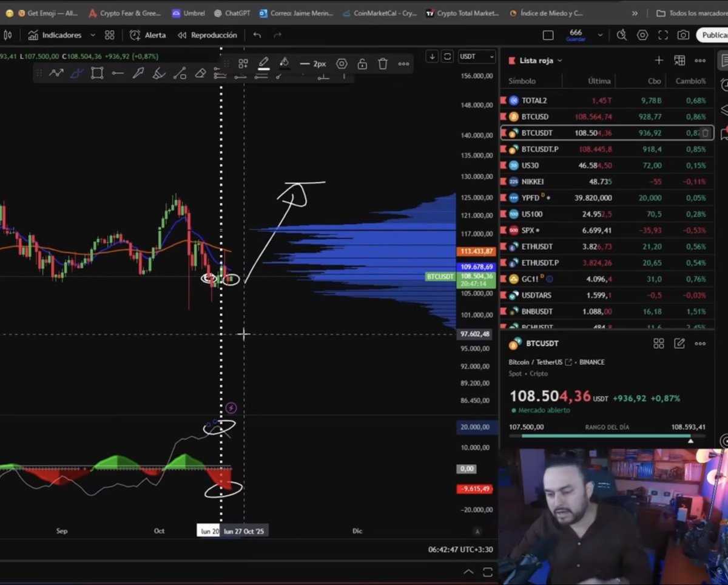Image resolution: width=728 pixels, height=585 pixels.
Task: Click the down-arrow button beside USDT
Action: [x=432, y=56]
